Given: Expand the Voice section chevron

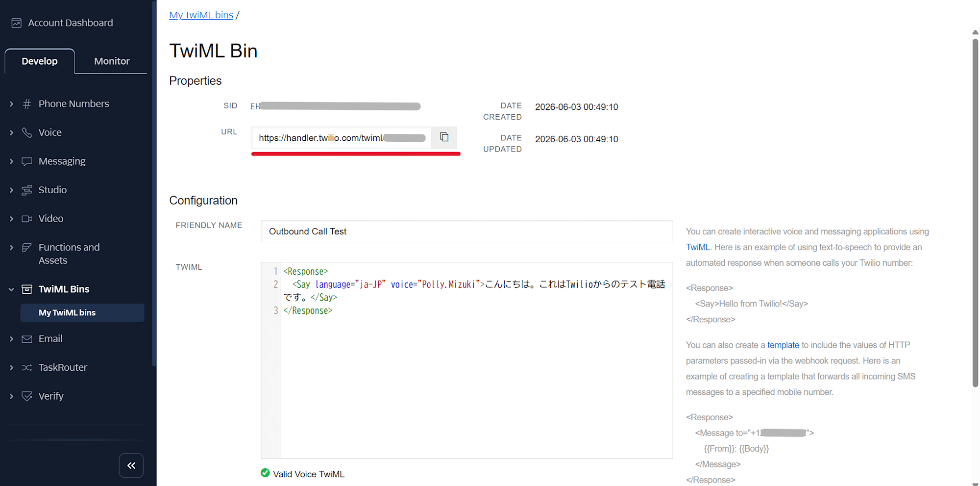Looking at the screenshot, I should pos(11,133).
